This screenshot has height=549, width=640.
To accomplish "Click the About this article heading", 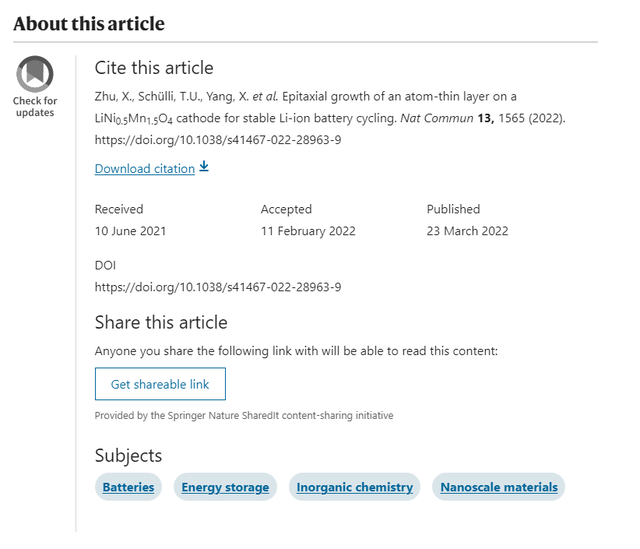I will (x=89, y=23).
